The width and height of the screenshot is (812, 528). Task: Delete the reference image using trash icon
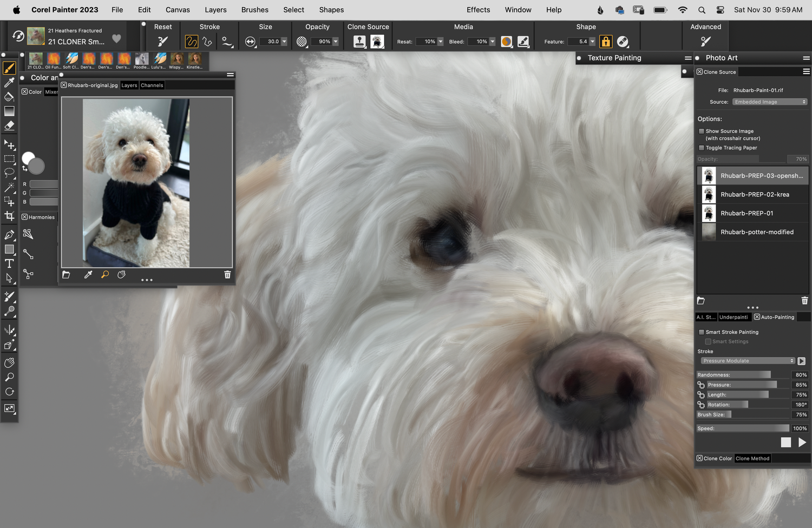tap(227, 275)
